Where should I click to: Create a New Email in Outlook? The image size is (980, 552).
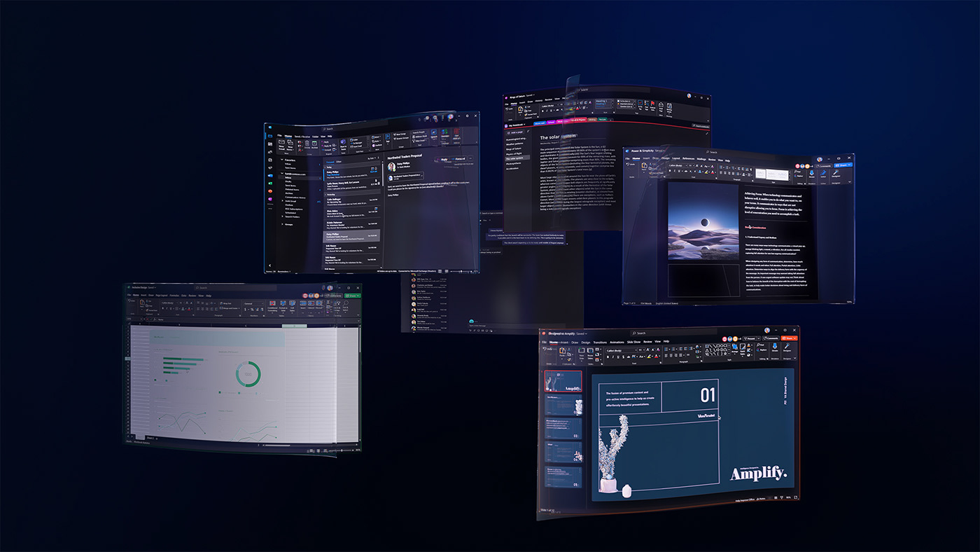tap(282, 144)
